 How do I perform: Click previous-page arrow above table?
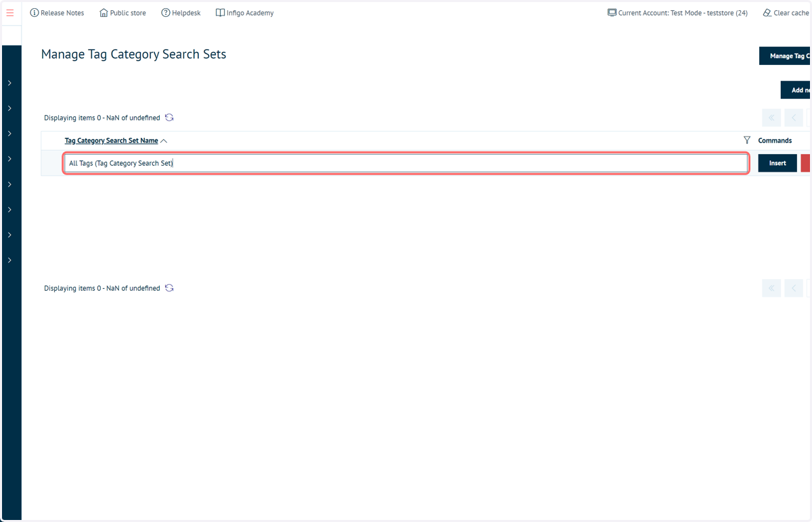click(x=794, y=118)
